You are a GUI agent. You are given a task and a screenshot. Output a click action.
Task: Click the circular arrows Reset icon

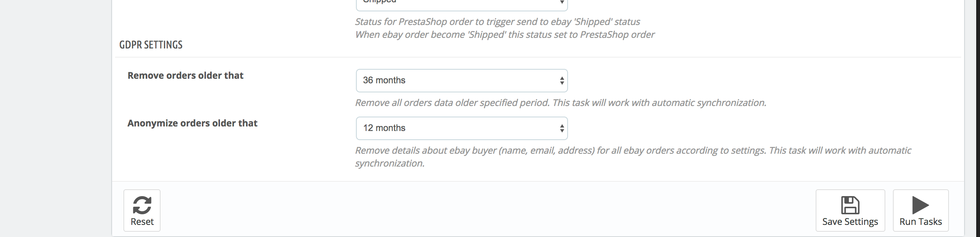[x=142, y=205]
